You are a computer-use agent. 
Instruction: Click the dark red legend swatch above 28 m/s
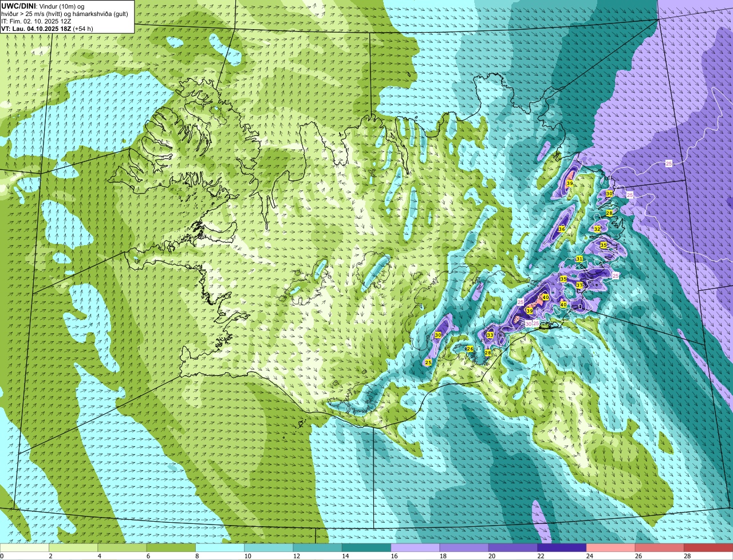pos(708,547)
